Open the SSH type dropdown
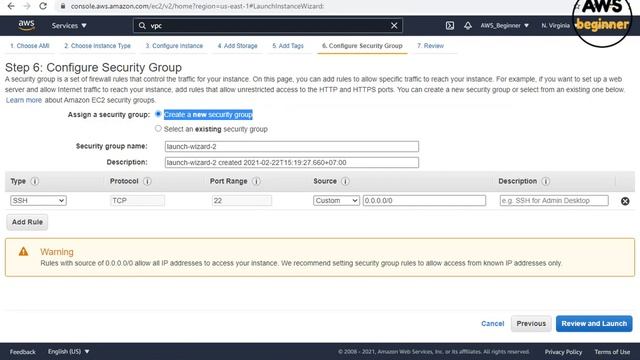Screen dimensions: 640x360 (38, 200)
